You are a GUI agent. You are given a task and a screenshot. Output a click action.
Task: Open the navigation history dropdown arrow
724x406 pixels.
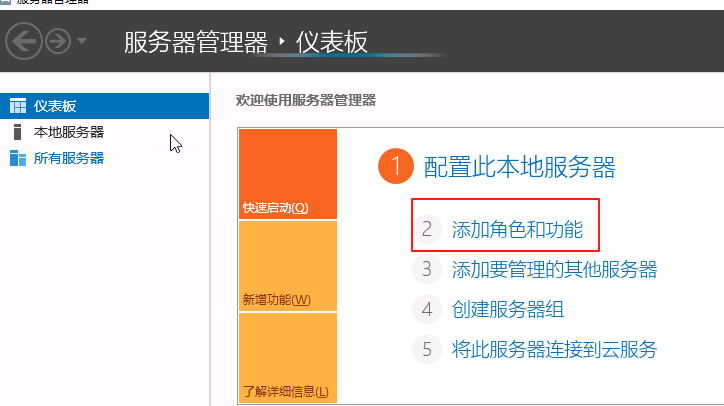[x=82, y=41]
